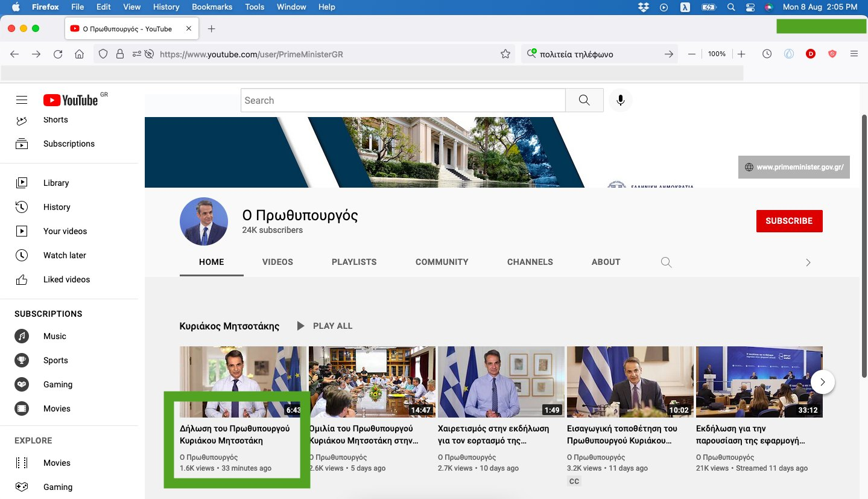Viewport: 868px width, 499px height.
Task: Click the YouTube logo to go home
Action: point(71,100)
